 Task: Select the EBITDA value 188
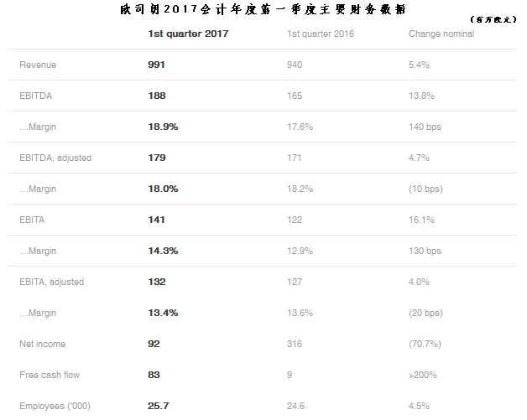pyautogui.click(x=156, y=96)
